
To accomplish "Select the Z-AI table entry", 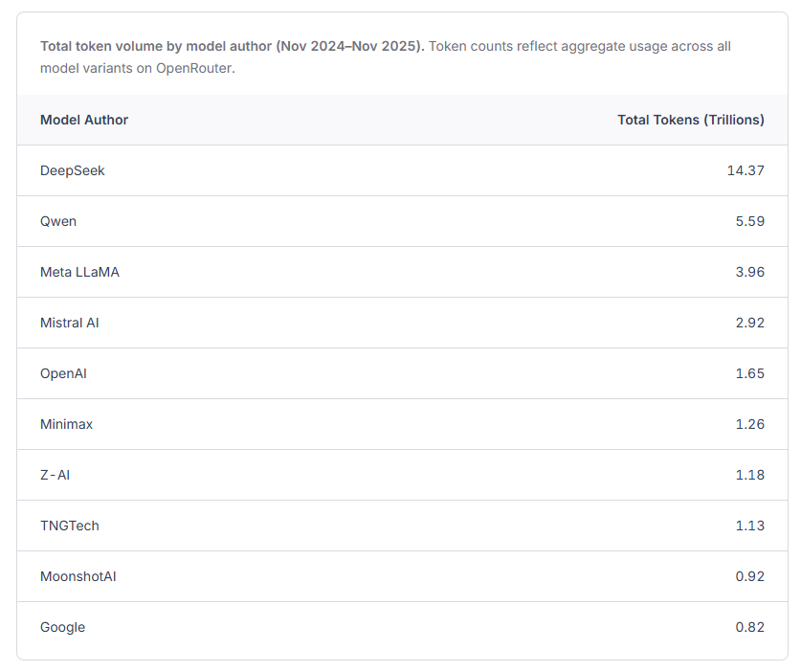I will [x=55, y=475].
